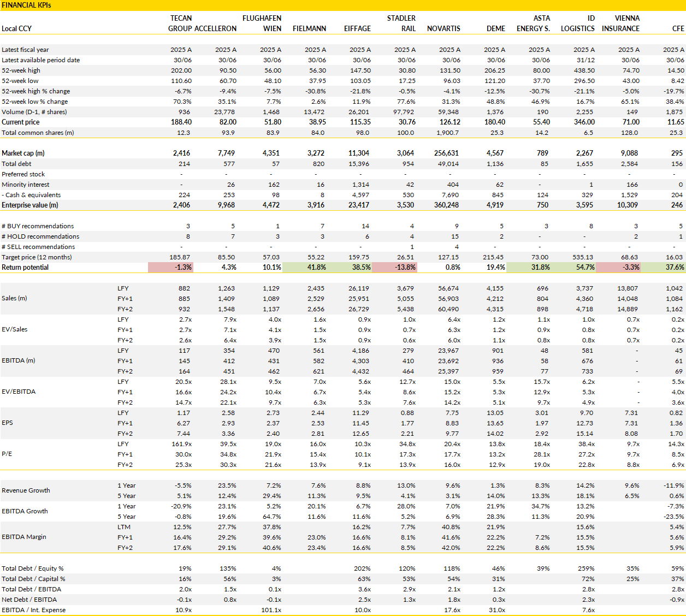
Task: Click Stadler Rail volume value 97,792
Action: [404, 112]
